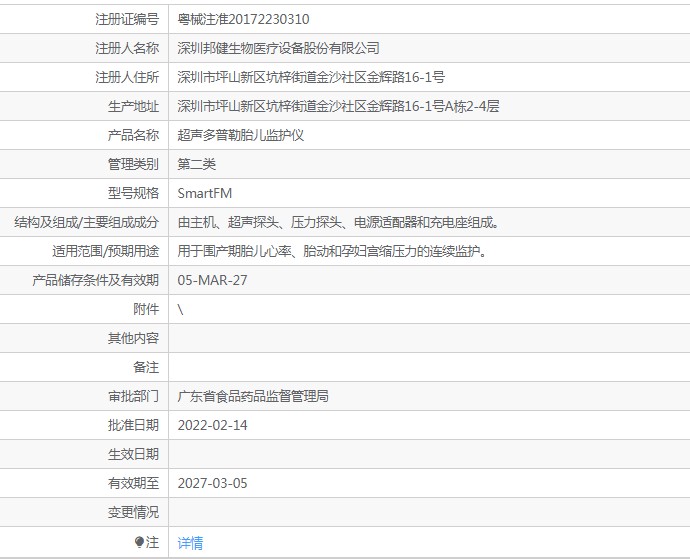Click the bullet icon beside 注

139,542
